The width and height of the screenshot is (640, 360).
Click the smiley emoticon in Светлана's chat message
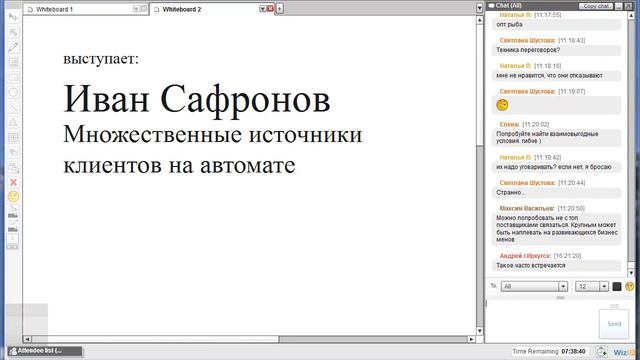tap(502, 105)
